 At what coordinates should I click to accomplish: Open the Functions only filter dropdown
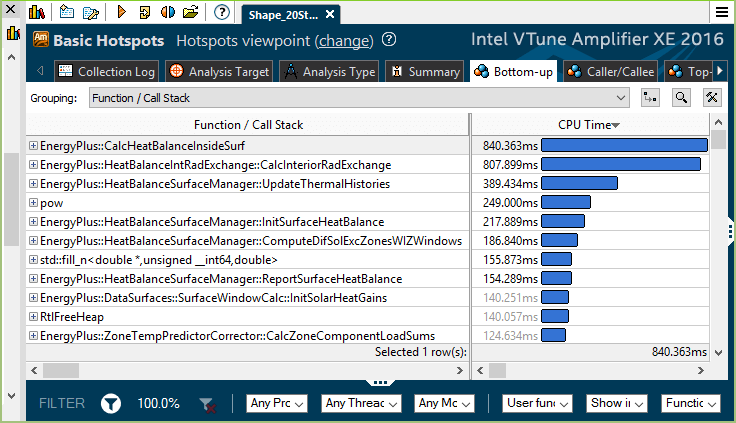pos(691,403)
